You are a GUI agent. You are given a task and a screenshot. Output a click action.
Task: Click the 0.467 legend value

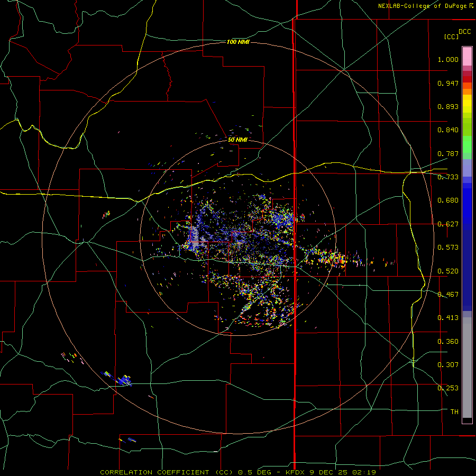(448, 295)
